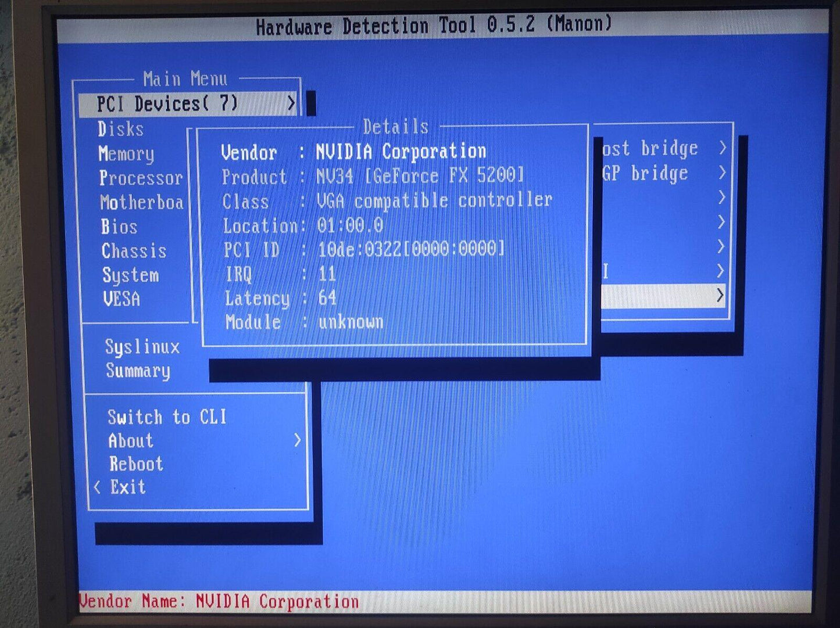Viewport: 840px width, 628px height.
Task: Select Bios in the Main Menu
Action: (x=119, y=227)
